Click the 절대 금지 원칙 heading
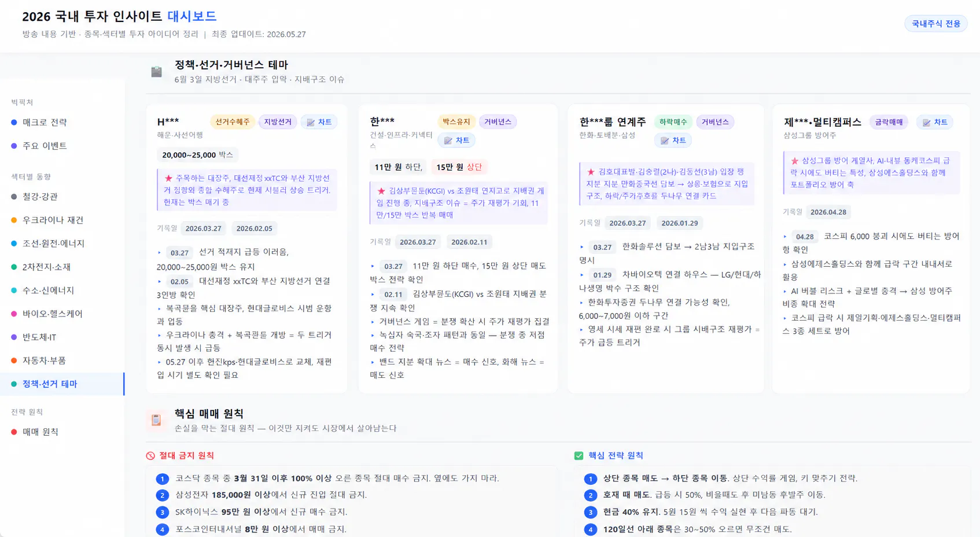This screenshot has width=980, height=537. coord(186,456)
